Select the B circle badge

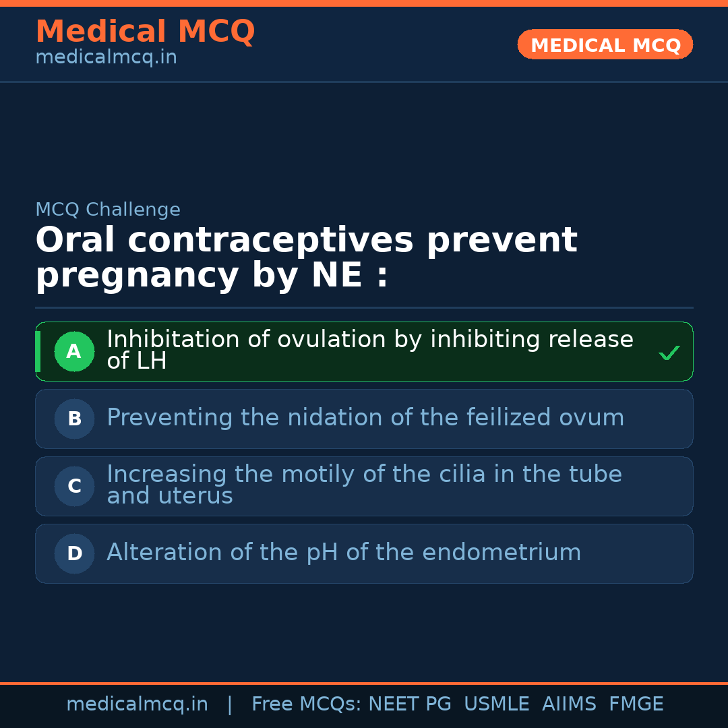(x=74, y=419)
